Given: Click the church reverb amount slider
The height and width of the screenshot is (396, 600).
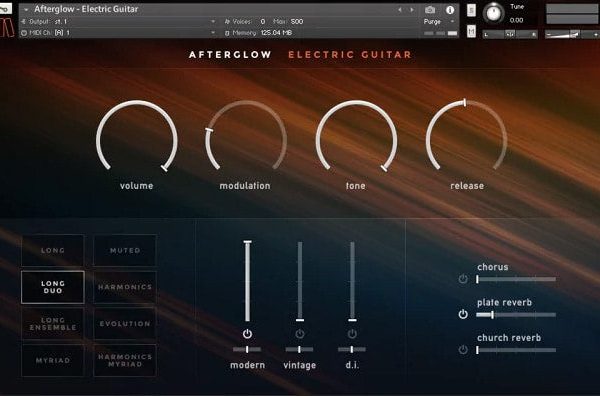Looking at the screenshot, I should click(x=516, y=350).
